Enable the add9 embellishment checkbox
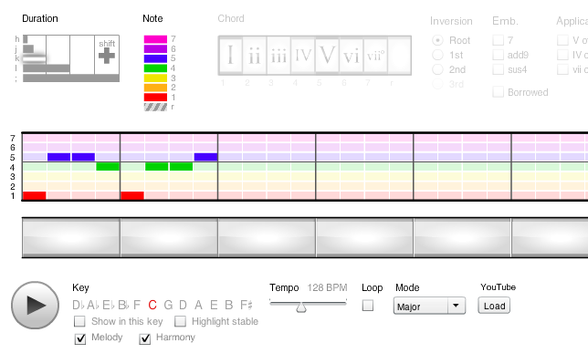Screen dimensions: 588x364 coord(498,55)
